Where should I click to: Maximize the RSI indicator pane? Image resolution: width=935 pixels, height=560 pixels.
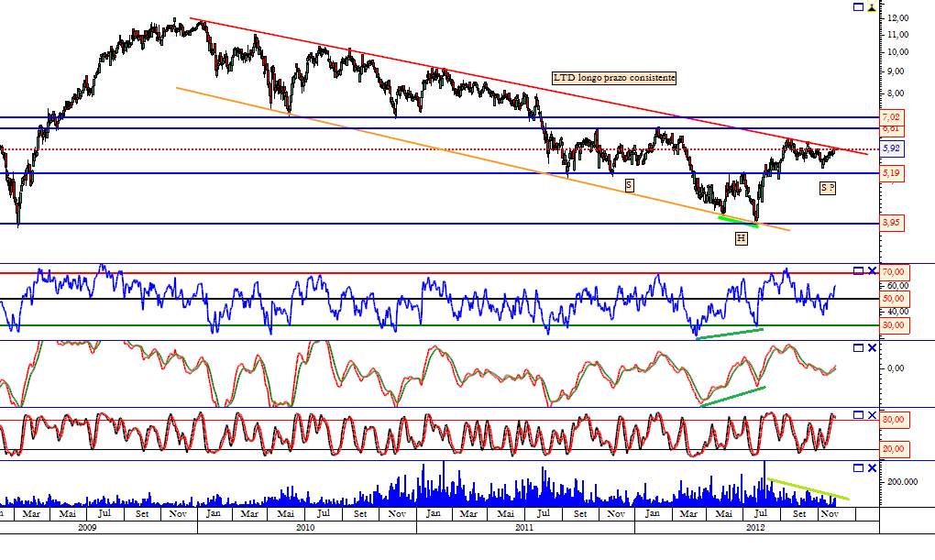pos(858,271)
